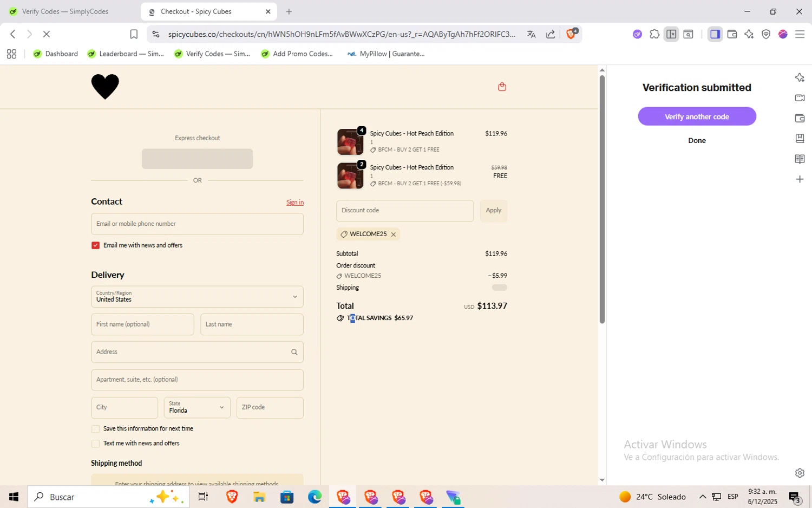Click the Done button
This screenshot has width=812, height=508.
tap(697, 140)
